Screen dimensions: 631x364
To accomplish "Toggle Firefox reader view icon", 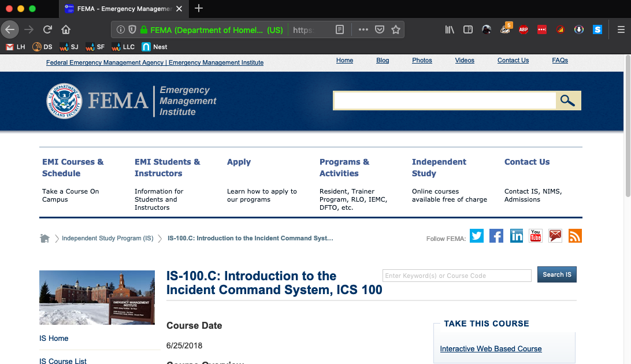I will [340, 29].
